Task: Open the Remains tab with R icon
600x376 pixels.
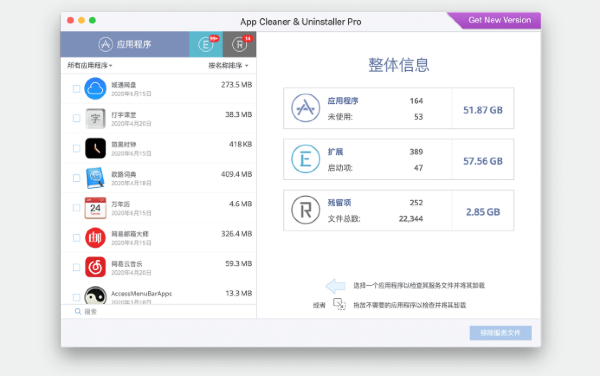Action: [x=240, y=44]
